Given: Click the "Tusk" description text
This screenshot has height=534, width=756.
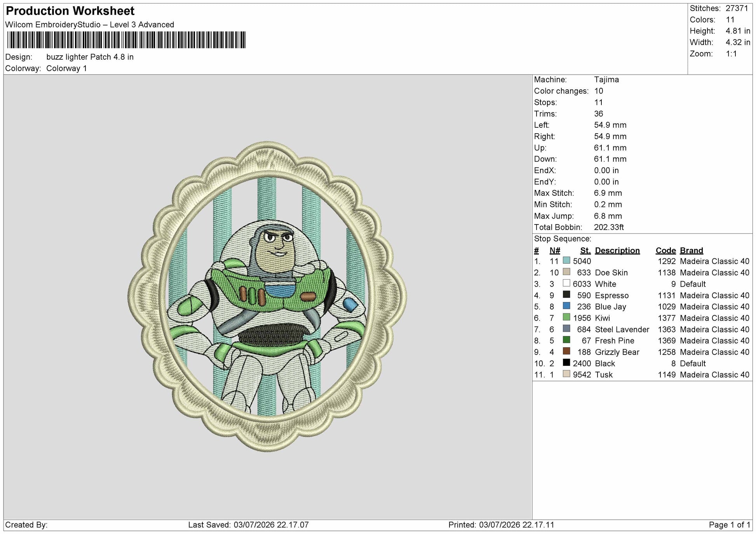Looking at the screenshot, I should coord(604,375).
